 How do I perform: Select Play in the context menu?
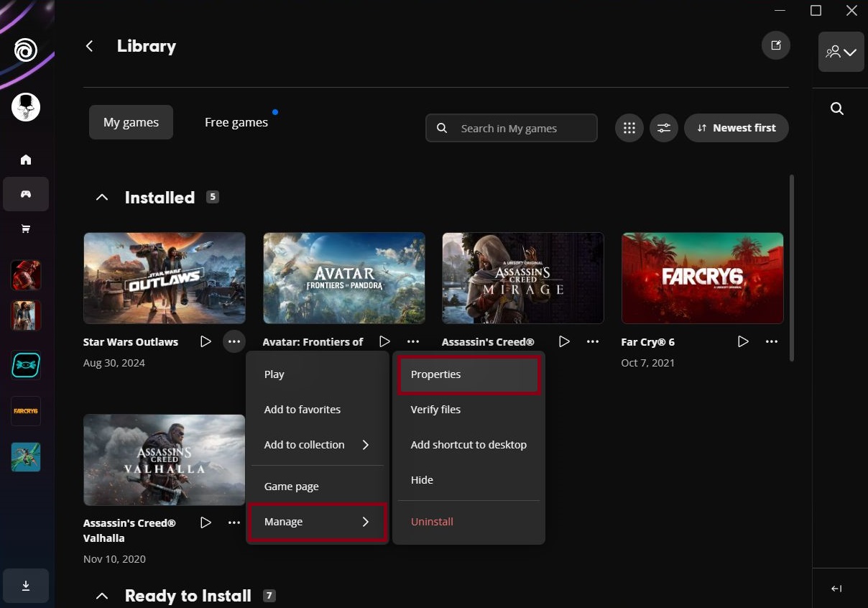[x=317, y=374]
